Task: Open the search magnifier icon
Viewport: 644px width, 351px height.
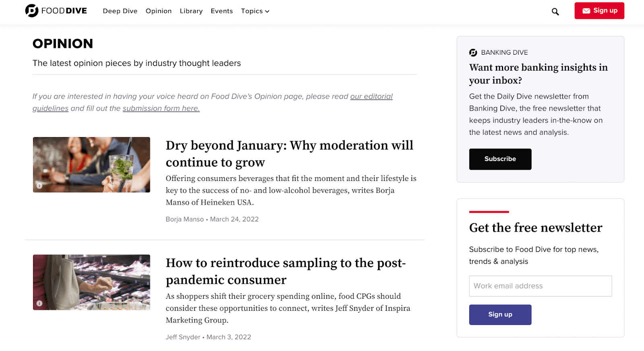Action: [x=555, y=12]
